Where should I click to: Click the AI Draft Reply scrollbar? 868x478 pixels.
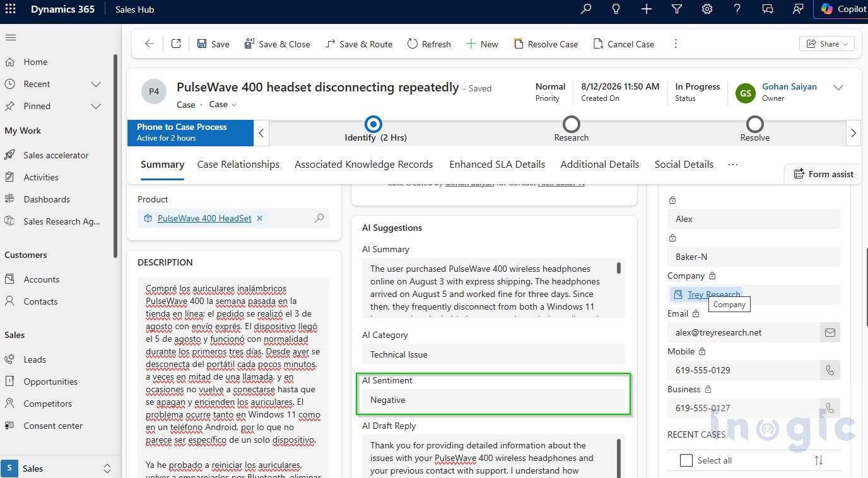[x=619, y=458]
